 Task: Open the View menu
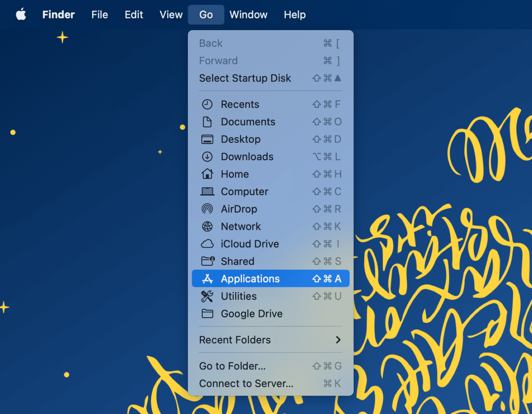point(171,15)
